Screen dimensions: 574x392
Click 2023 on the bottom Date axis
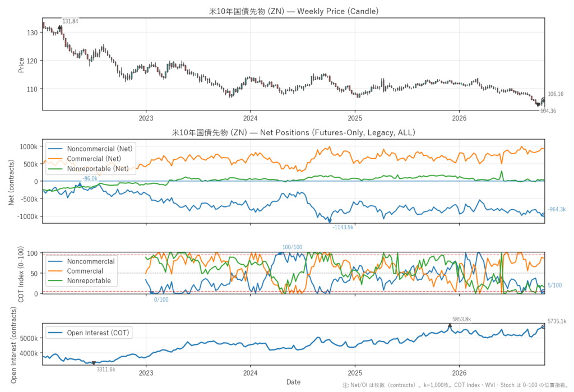(x=146, y=373)
